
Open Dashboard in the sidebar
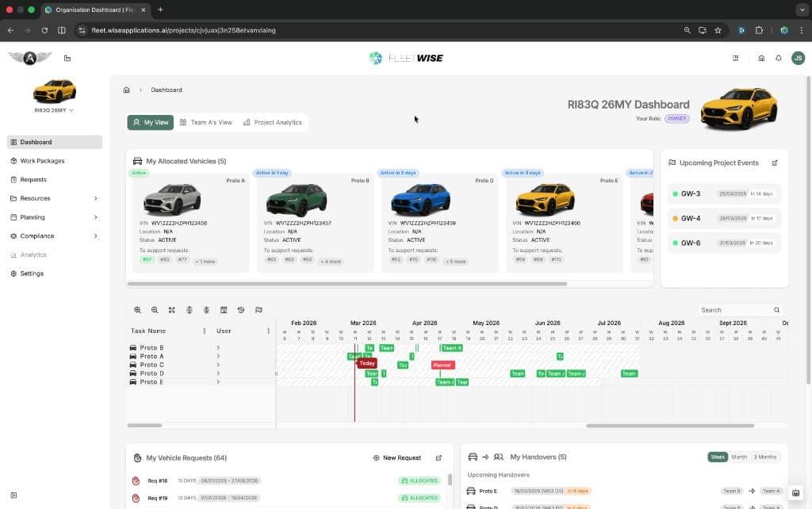coord(55,142)
